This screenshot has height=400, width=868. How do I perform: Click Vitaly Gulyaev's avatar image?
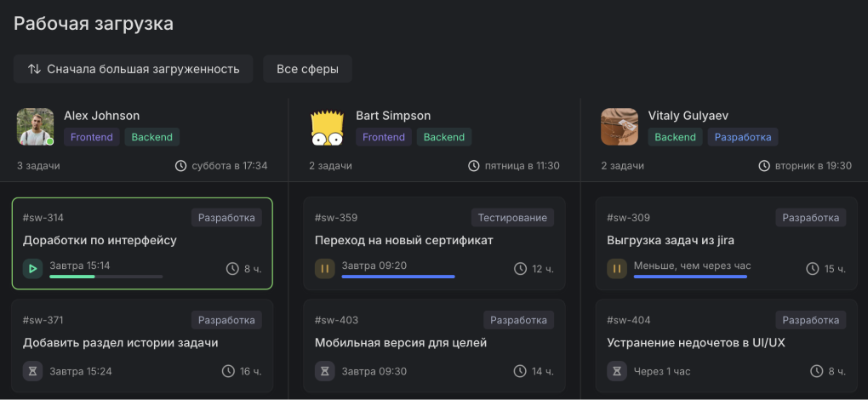pyautogui.click(x=620, y=127)
